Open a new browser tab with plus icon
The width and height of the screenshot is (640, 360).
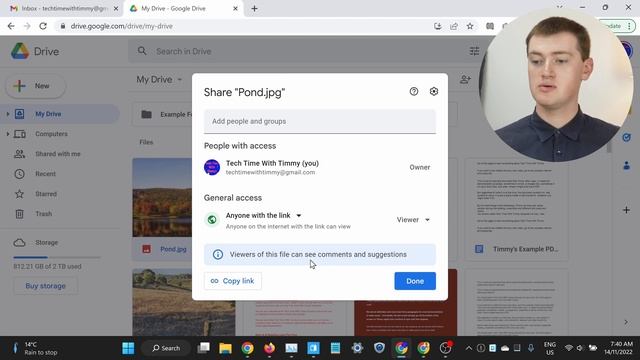(x=254, y=8)
